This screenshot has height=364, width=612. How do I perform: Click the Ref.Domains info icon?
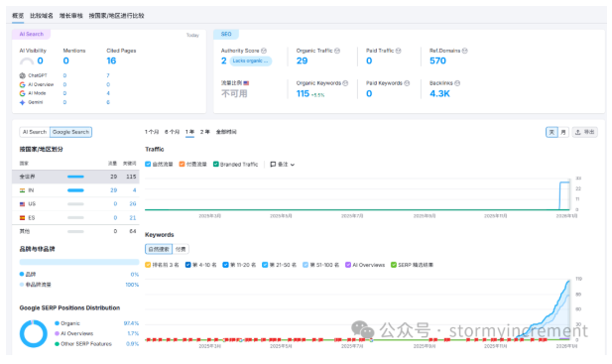coord(464,51)
